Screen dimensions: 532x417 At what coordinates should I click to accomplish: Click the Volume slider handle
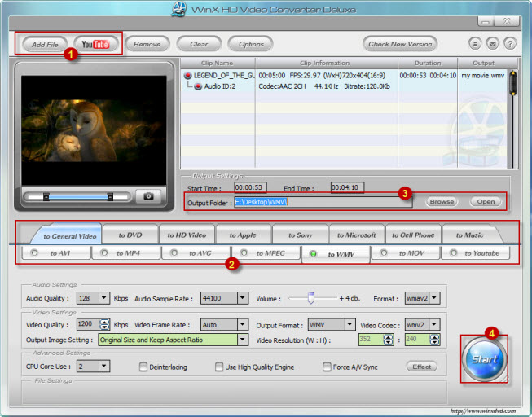310,297
